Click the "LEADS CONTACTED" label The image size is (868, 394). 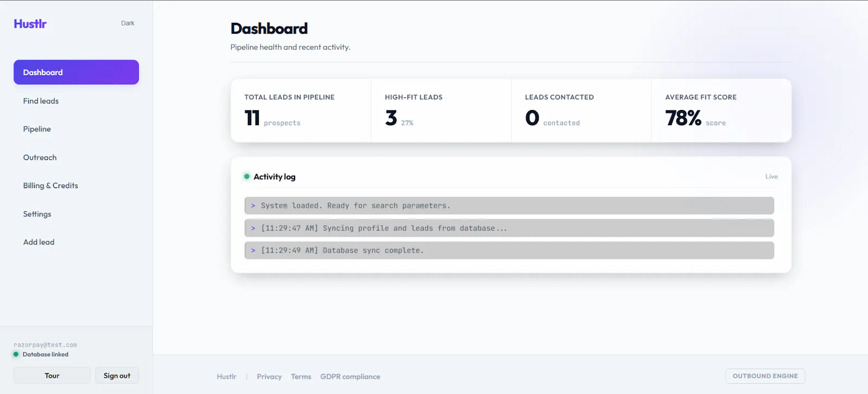559,98
